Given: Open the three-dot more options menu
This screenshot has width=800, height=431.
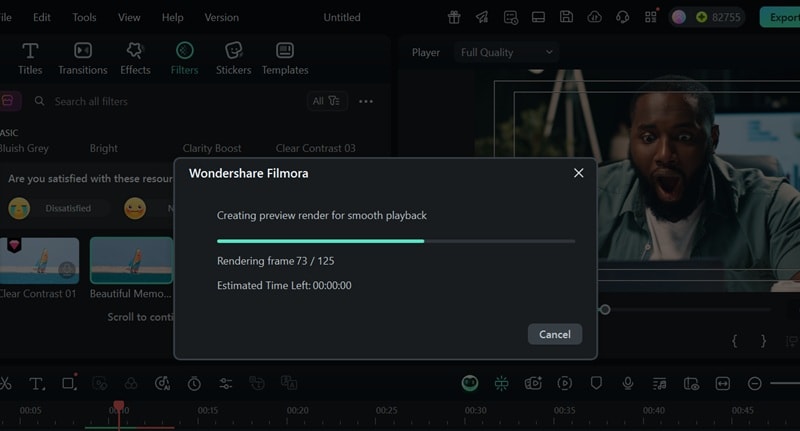Looking at the screenshot, I should (366, 102).
